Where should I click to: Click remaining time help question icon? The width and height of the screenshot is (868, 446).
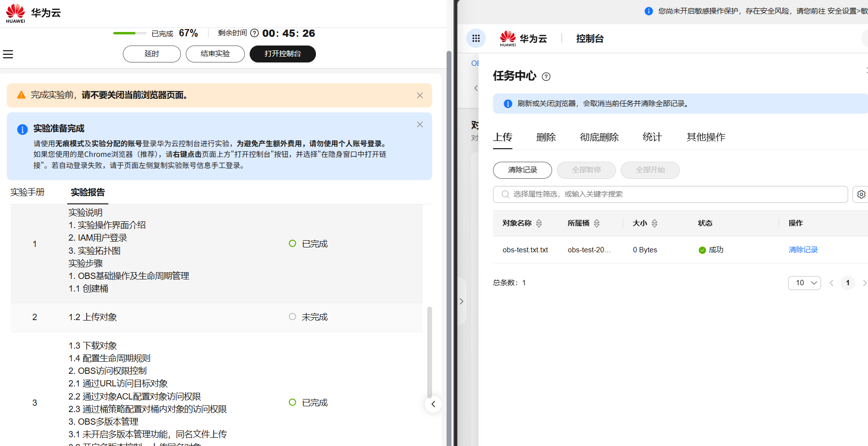(254, 33)
